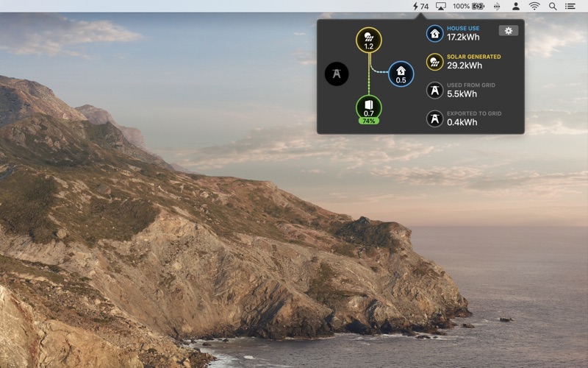Open the AirPlay display menu bar icon
Screen dimensions: 588x368
pyautogui.click(x=440, y=6)
